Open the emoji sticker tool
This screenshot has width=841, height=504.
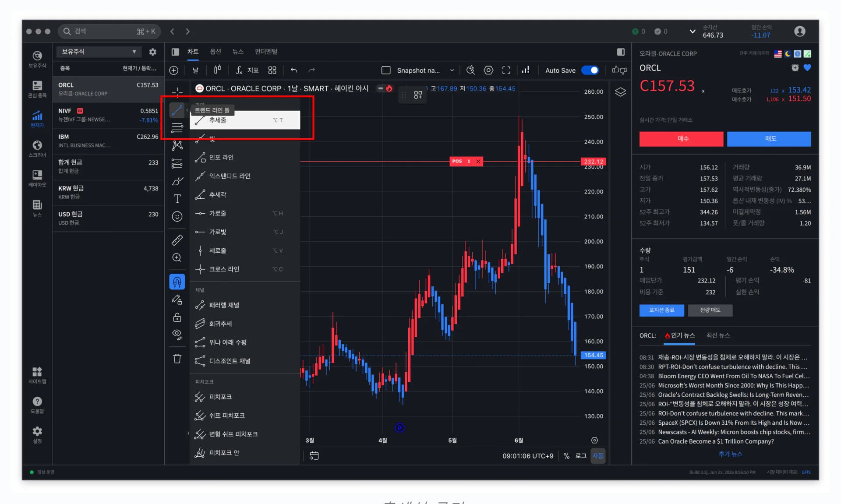click(x=177, y=216)
